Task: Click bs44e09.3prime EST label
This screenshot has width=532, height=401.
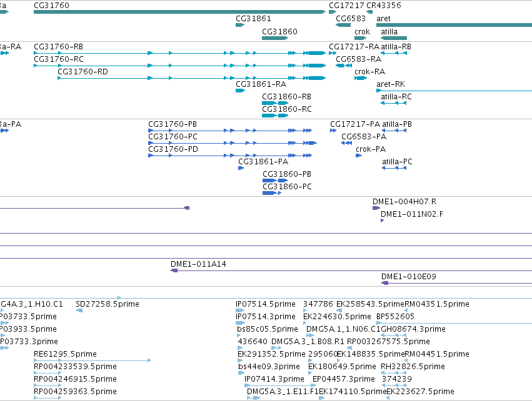Action: click(x=269, y=367)
